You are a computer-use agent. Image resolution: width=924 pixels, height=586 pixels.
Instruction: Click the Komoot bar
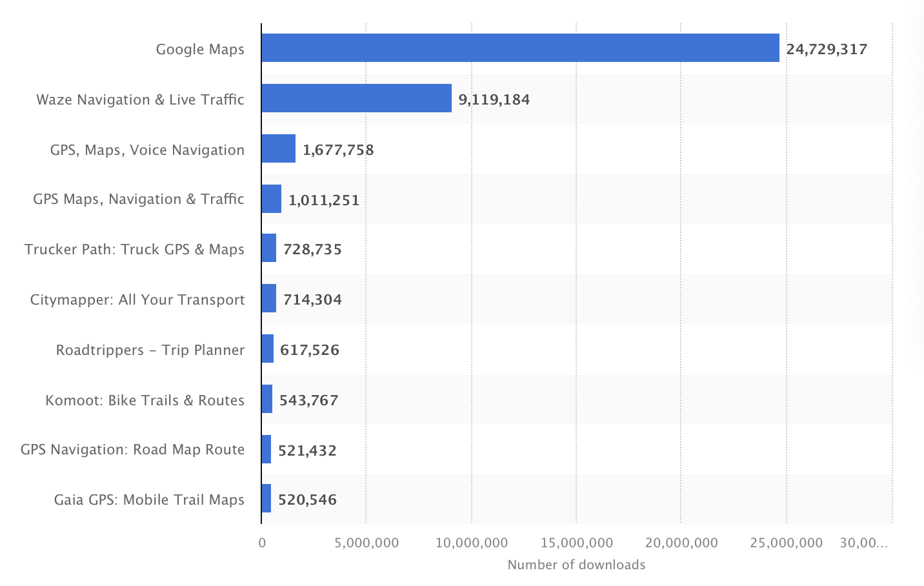(267, 399)
